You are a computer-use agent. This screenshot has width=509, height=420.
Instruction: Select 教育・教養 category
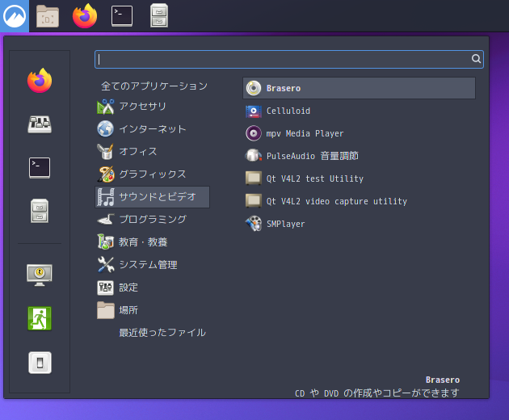[x=152, y=242]
